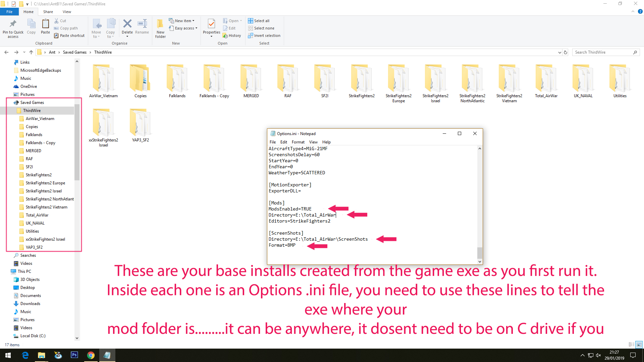Screen dimensions: 644x362
Task: Select Local Disk (C:) in navigation pane
Action: (33, 336)
